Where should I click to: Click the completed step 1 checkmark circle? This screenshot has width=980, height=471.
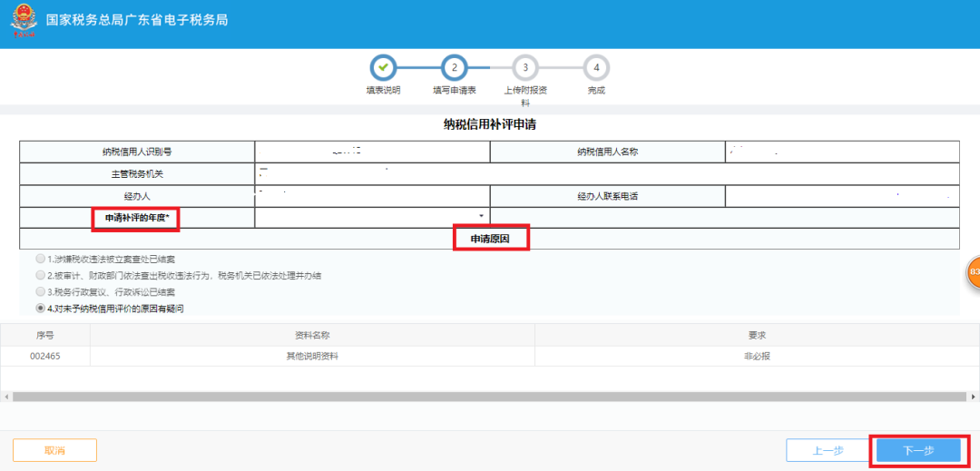(x=383, y=67)
